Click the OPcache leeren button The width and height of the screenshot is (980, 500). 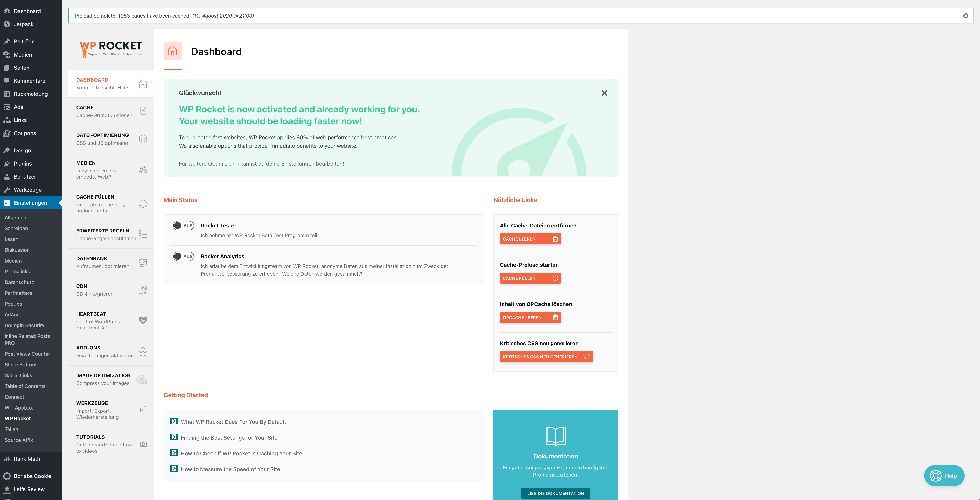[x=530, y=317]
